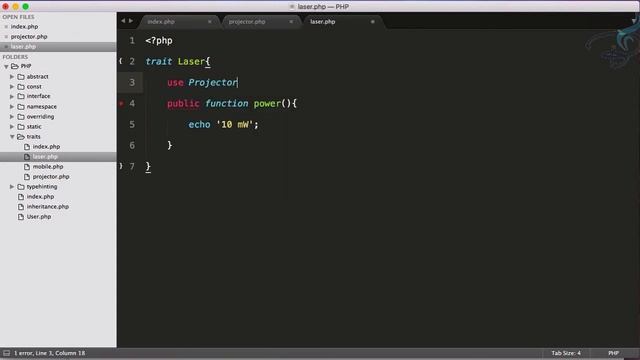Click the file icon beside mobile.php
Image resolution: width=640 pixels, height=360 pixels.
[x=27, y=167]
